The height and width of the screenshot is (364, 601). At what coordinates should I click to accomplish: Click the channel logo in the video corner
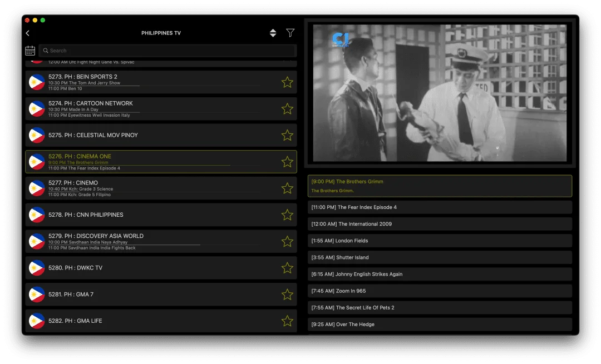[341, 39]
